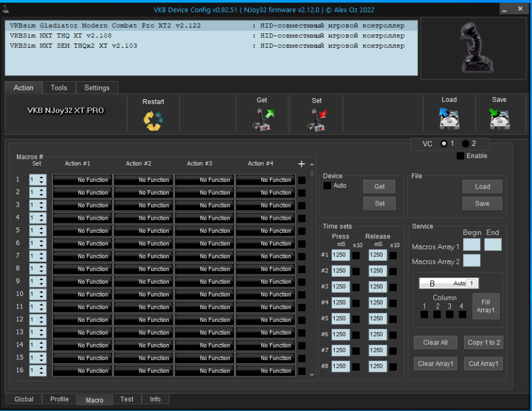Open Action #1 dropdown for macro 1
The height and width of the screenshot is (411, 532).
82,180
